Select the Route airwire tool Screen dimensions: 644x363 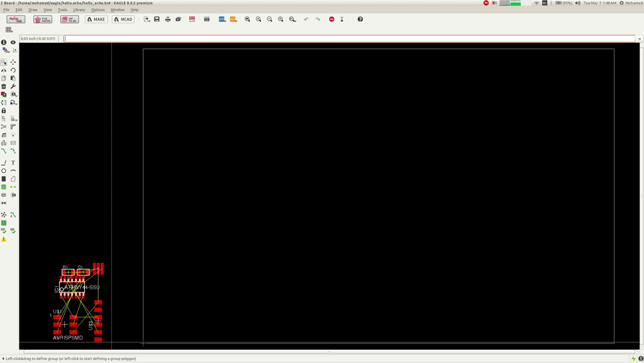[x=4, y=151]
